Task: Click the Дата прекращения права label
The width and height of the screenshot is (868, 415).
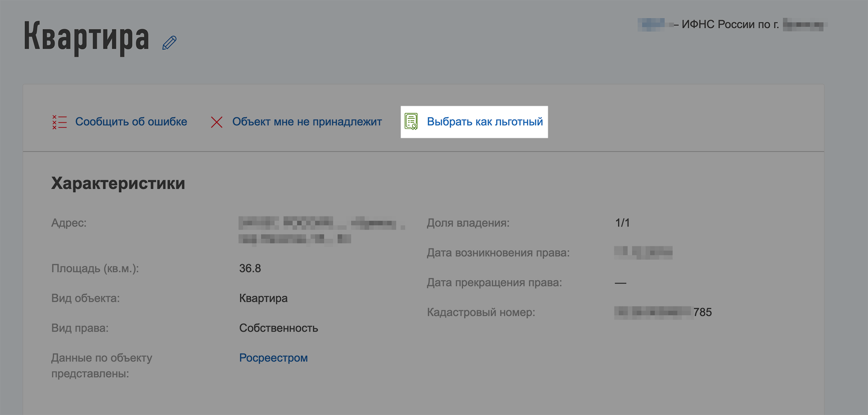Action: [x=494, y=283]
